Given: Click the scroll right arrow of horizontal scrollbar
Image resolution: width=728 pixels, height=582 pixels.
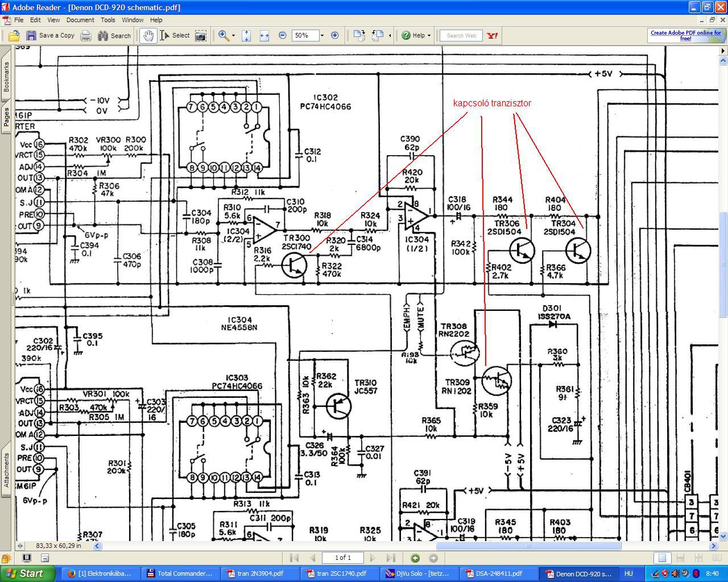Looking at the screenshot, I should pos(714,546).
